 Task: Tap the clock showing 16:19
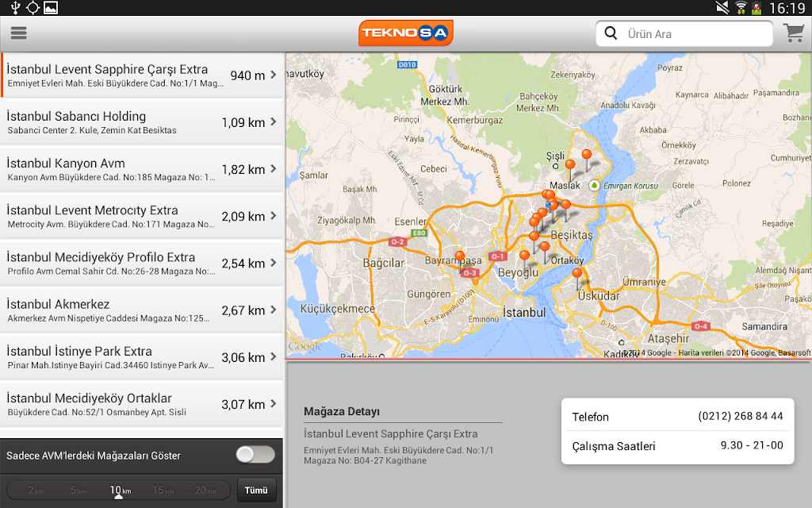click(x=787, y=8)
